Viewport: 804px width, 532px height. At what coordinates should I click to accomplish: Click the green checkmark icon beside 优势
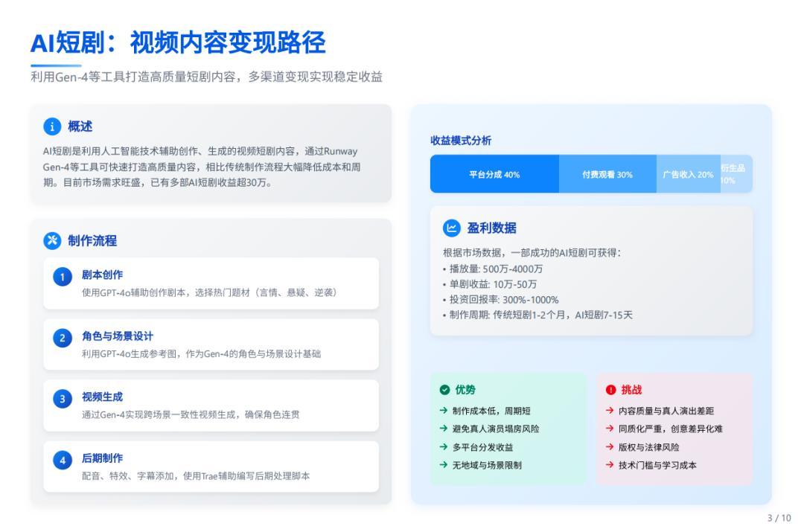pos(444,390)
